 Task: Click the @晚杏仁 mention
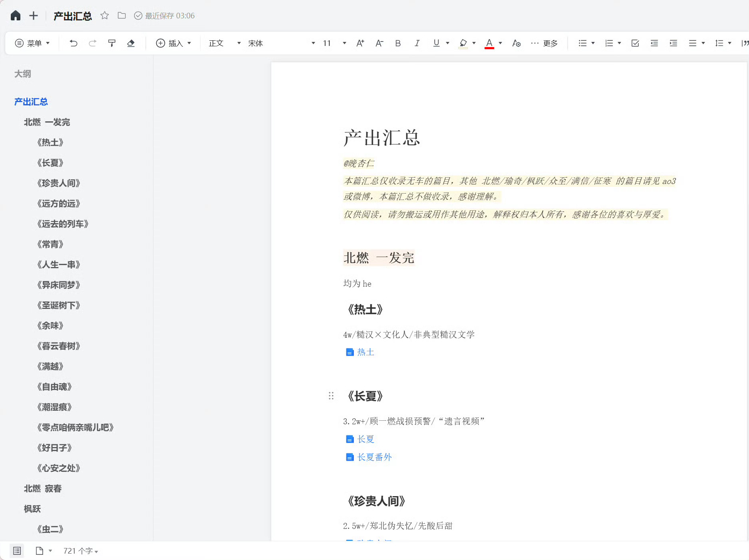[359, 163]
